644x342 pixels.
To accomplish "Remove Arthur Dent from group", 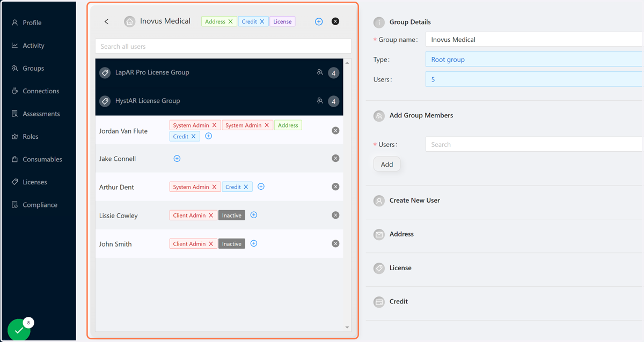I will pos(335,187).
